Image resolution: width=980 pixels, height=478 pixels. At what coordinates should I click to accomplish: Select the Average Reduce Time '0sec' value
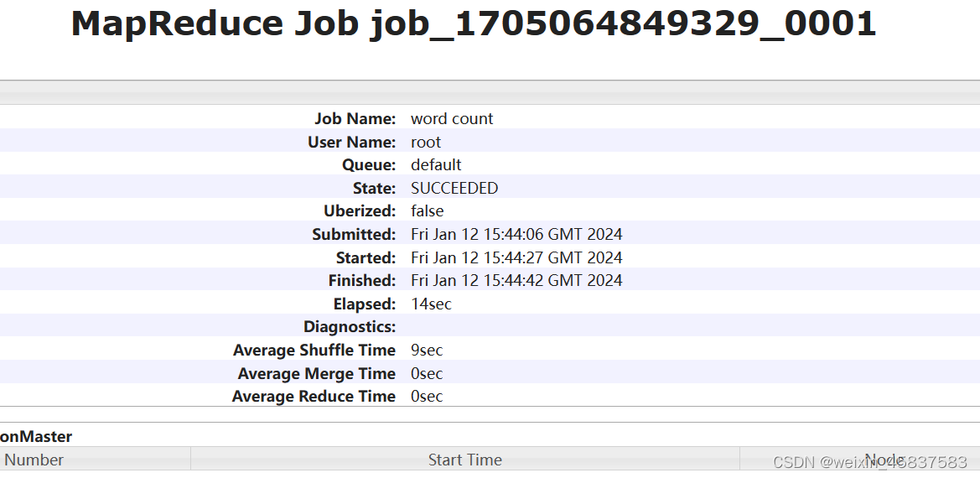coord(426,396)
